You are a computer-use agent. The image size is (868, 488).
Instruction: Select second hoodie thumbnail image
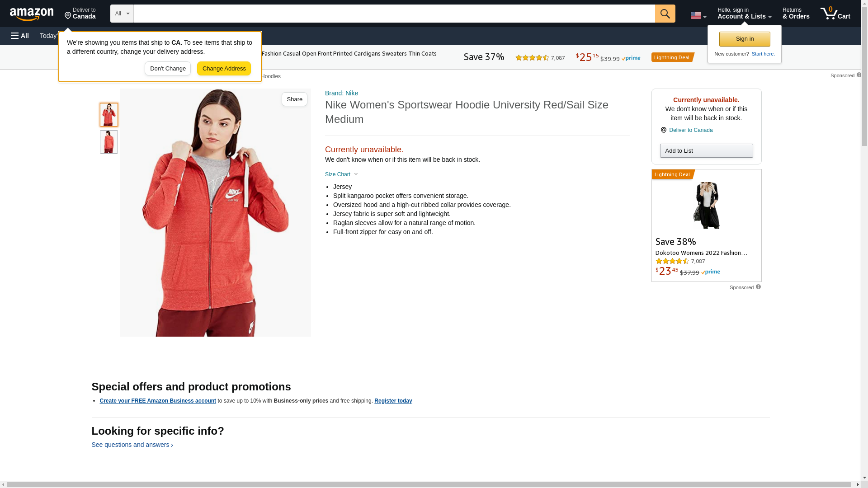108,142
